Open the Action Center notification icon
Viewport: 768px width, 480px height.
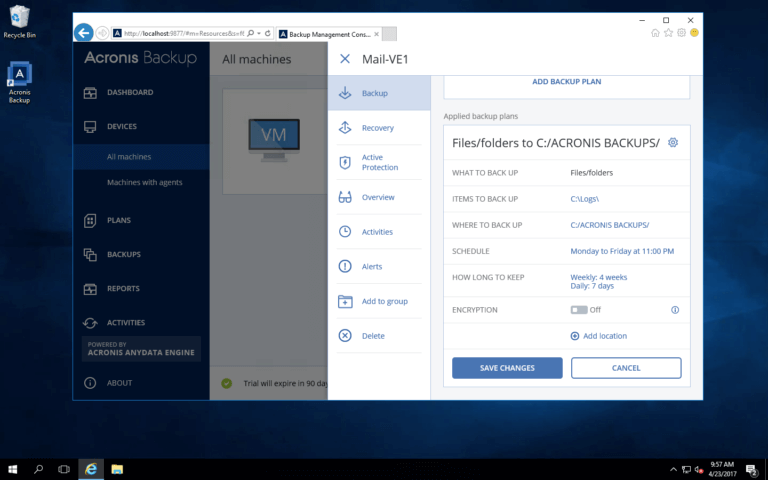click(x=752, y=470)
